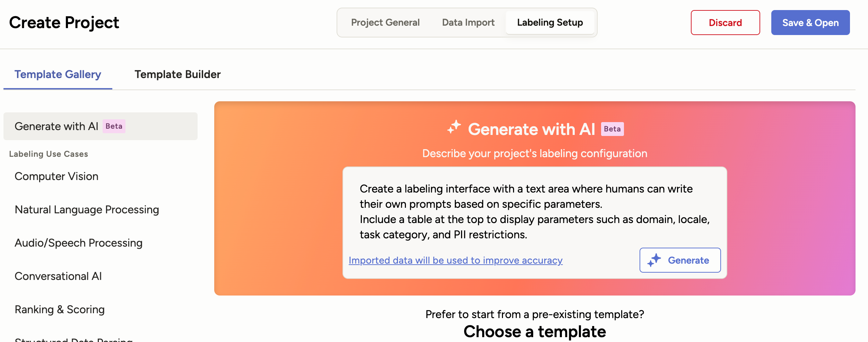Open the Conversational AI use case
This screenshot has width=868, height=342.
click(58, 276)
